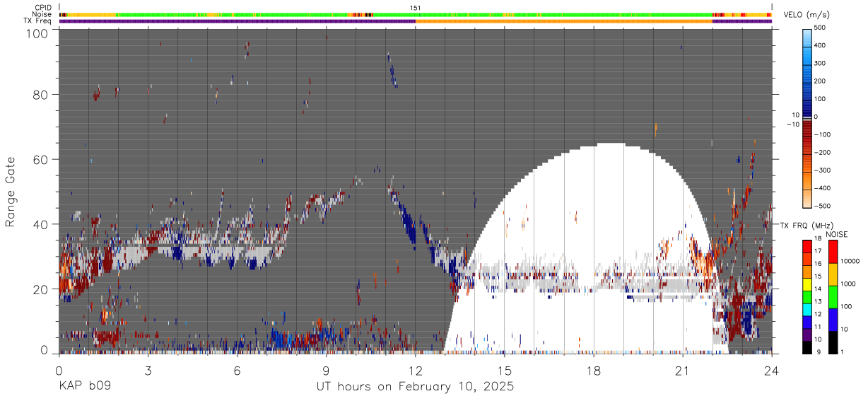
Task: Click the 12 hour tick on the UT axis
Action: coord(416,370)
